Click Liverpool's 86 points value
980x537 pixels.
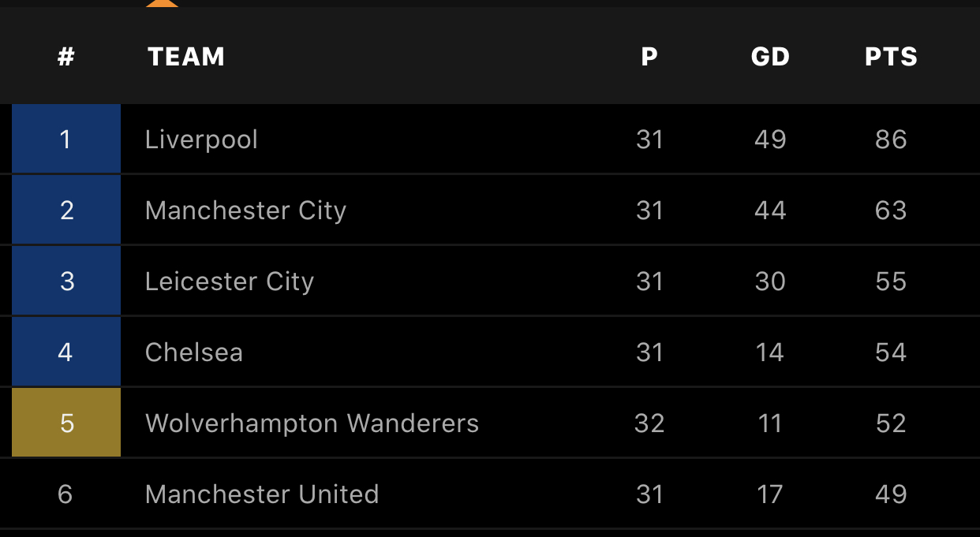(x=891, y=140)
